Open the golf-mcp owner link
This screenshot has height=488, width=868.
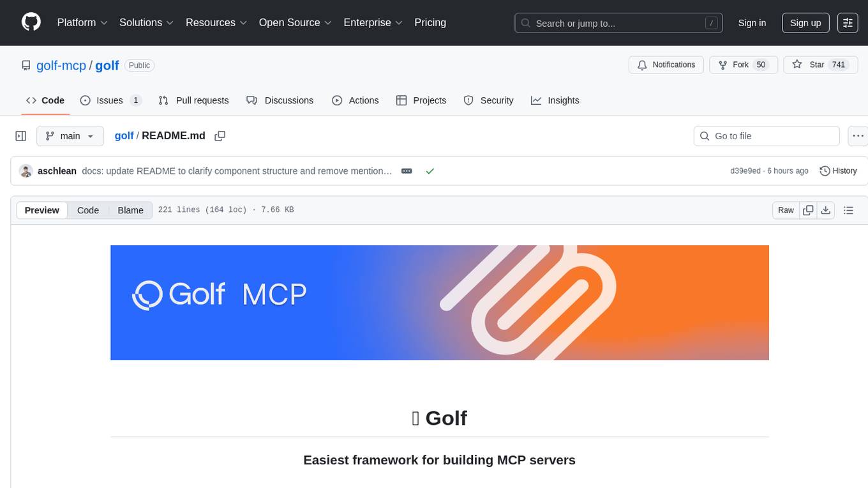pyautogui.click(x=61, y=65)
